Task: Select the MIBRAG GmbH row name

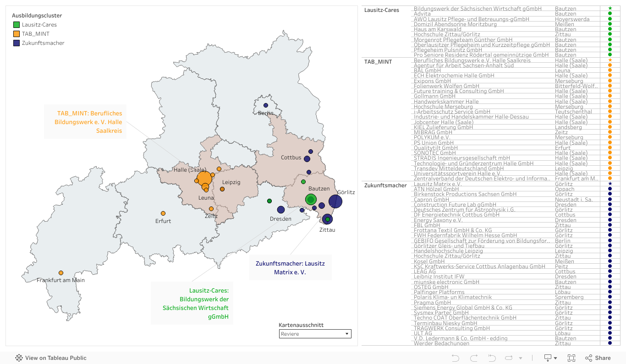Action: (433, 132)
